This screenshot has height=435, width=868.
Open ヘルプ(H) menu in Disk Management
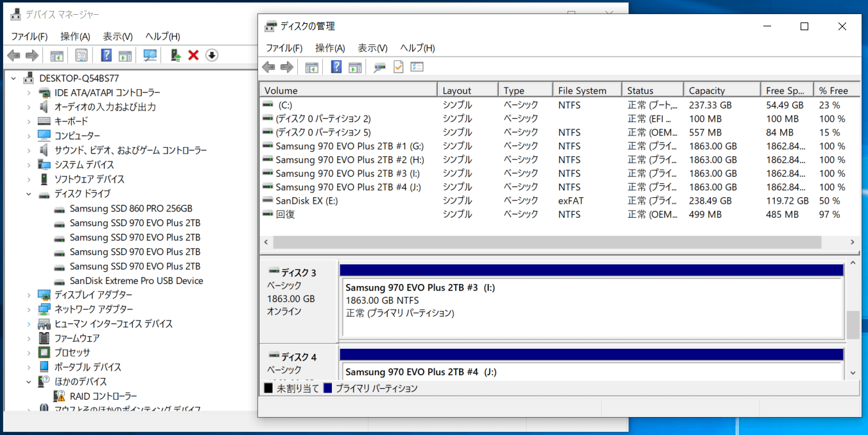pos(417,48)
